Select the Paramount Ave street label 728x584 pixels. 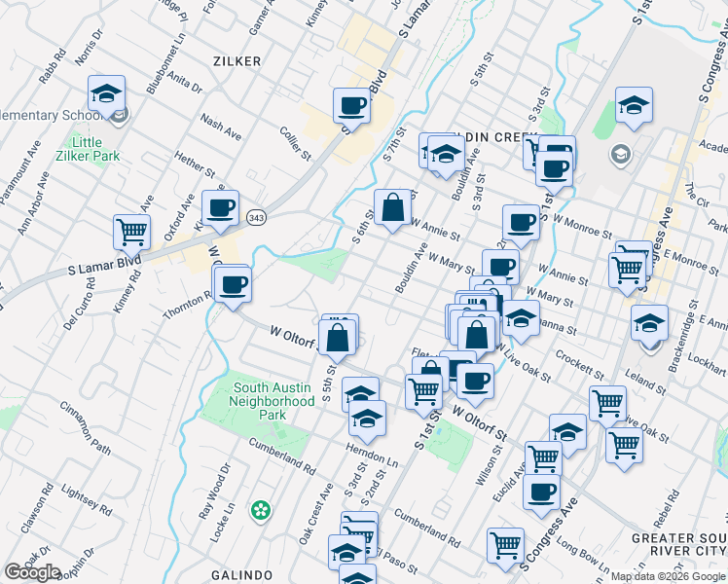[x=20, y=172]
